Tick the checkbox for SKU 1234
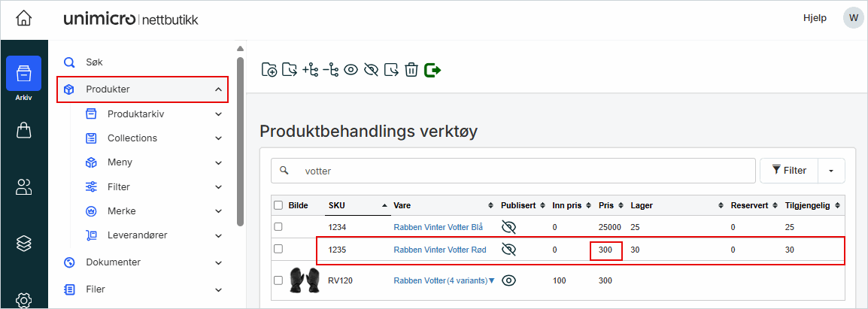Screen dimensions: 868x309 278,226
